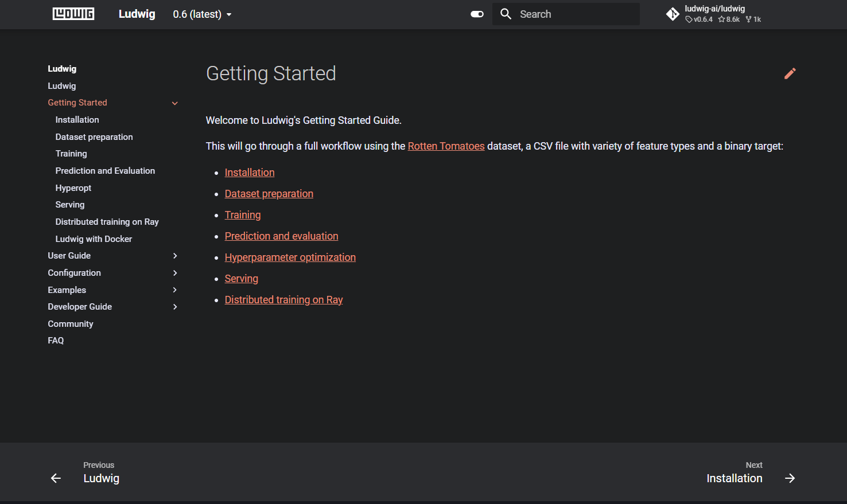Toggle the dark/light mode switch
This screenshot has height=504, width=847.
point(477,14)
